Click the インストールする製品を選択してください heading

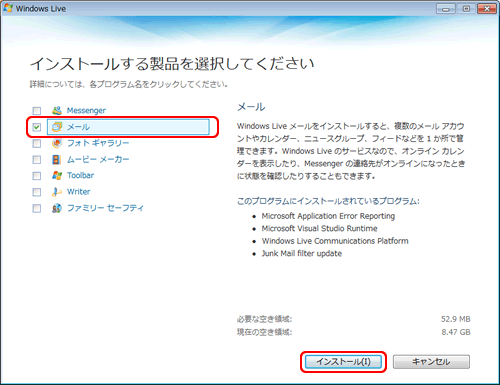click(x=172, y=63)
